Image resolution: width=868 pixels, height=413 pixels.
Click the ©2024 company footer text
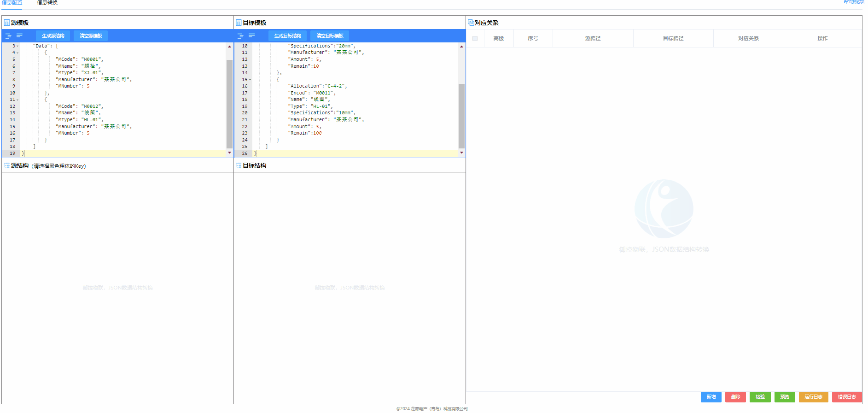pos(432,409)
